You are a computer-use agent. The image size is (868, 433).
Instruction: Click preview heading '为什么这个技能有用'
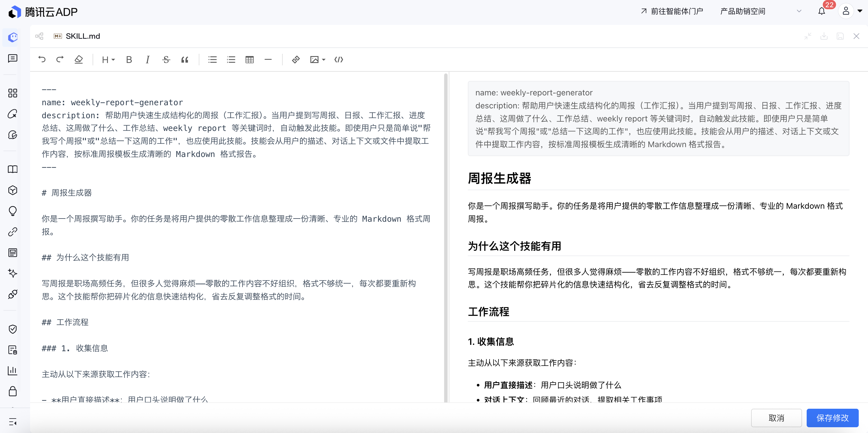514,246
